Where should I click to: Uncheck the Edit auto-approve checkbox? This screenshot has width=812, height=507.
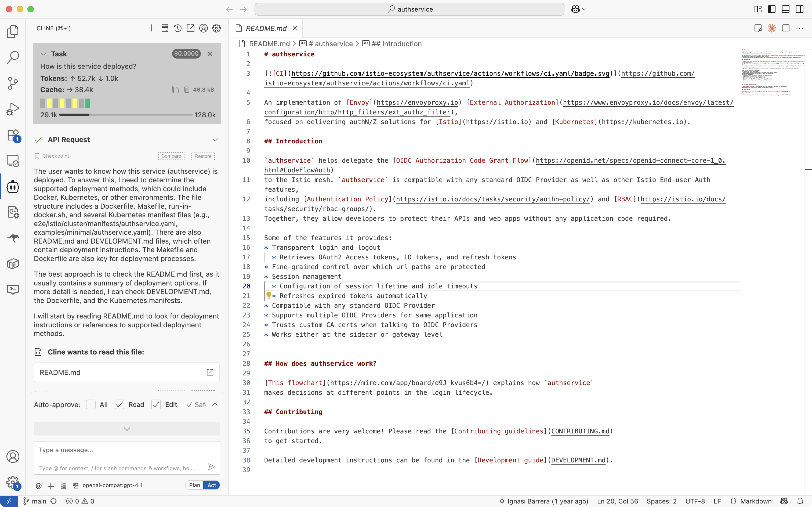point(156,404)
